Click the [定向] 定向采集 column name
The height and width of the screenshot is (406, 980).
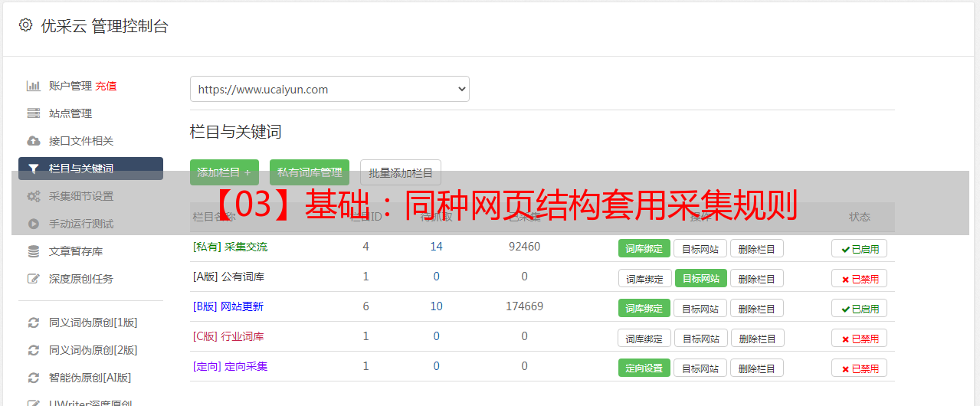pyautogui.click(x=230, y=366)
